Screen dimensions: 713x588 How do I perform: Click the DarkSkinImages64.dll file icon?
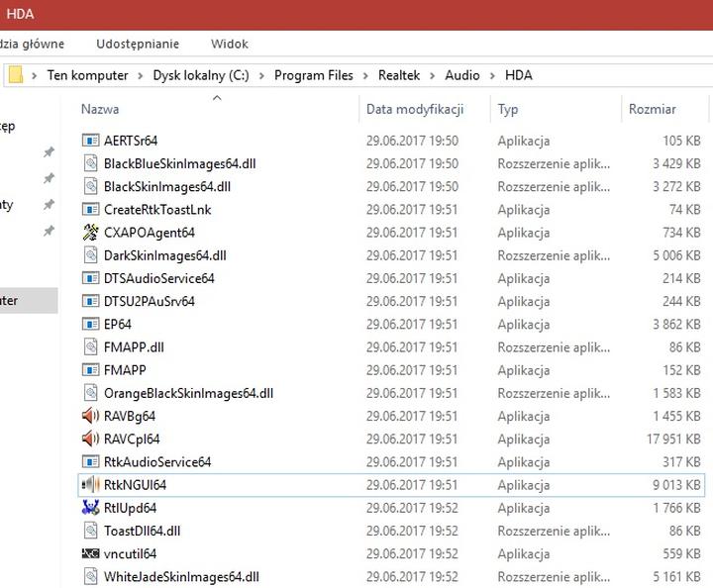pos(90,255)
